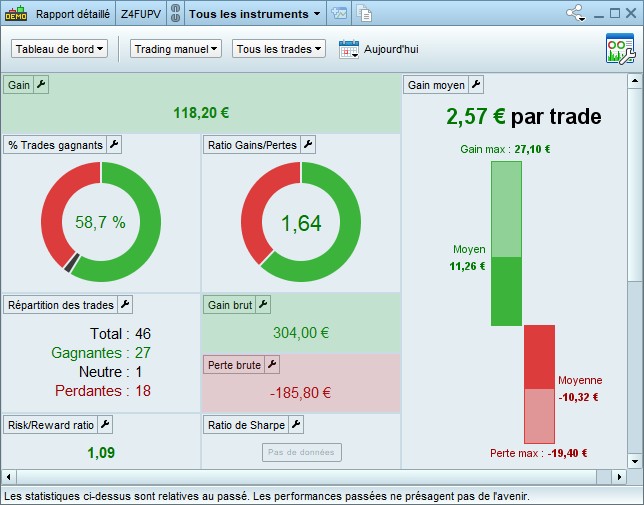Open the dashboard configuration icon

(621, 49)
